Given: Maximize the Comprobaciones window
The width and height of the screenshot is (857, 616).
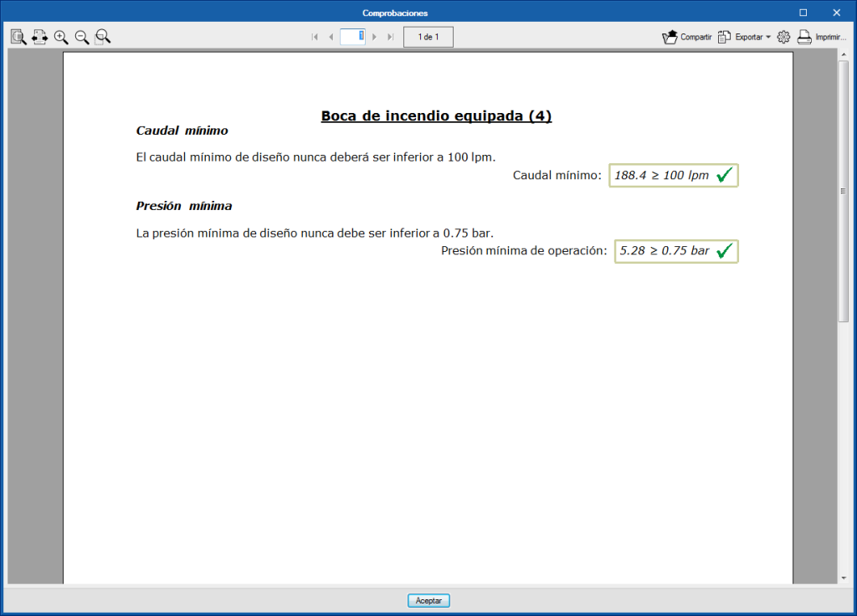Looking at the screenshot, I should click(803, 13).
